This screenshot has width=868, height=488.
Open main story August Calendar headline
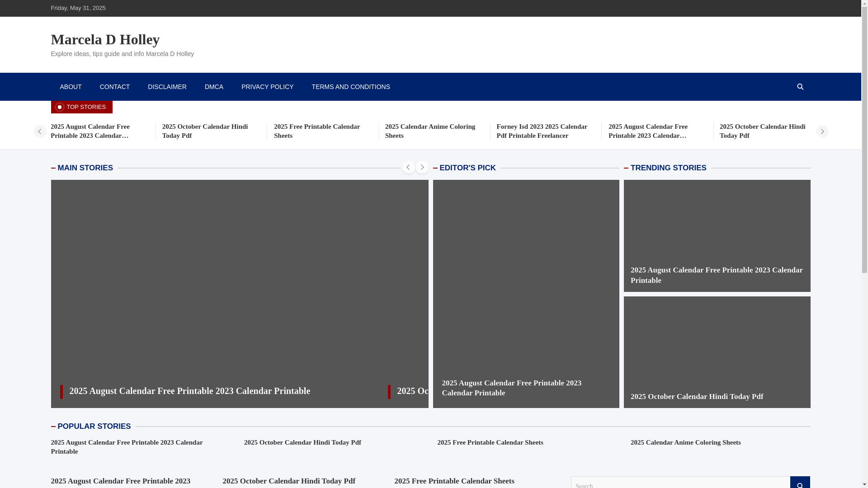[x=189, y=391]
